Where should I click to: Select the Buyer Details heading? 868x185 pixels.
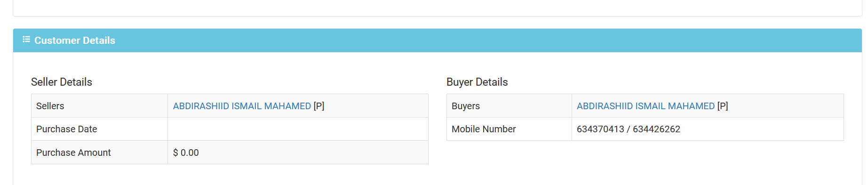click(477, 82)
